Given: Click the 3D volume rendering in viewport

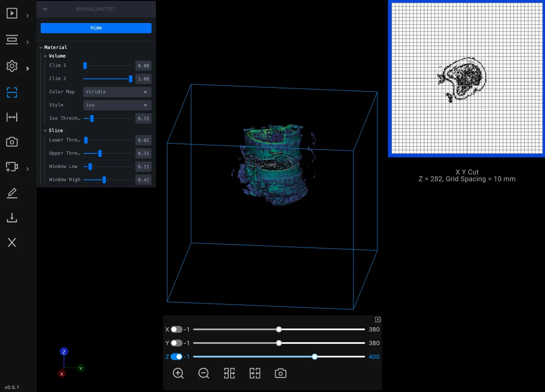Looking at the screenshot, I should pyautogui.click(x=273, y=165).
